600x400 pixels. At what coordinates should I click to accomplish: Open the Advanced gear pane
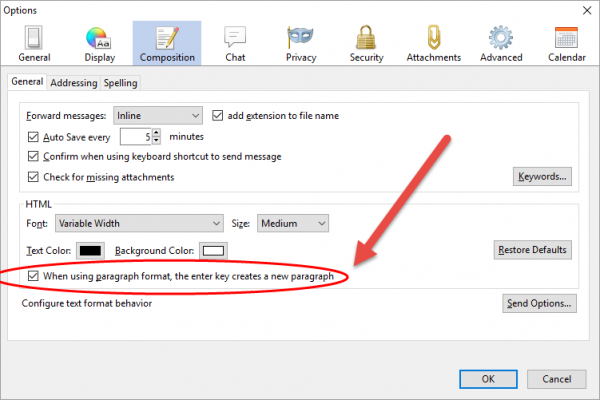[x=501, y=44]
